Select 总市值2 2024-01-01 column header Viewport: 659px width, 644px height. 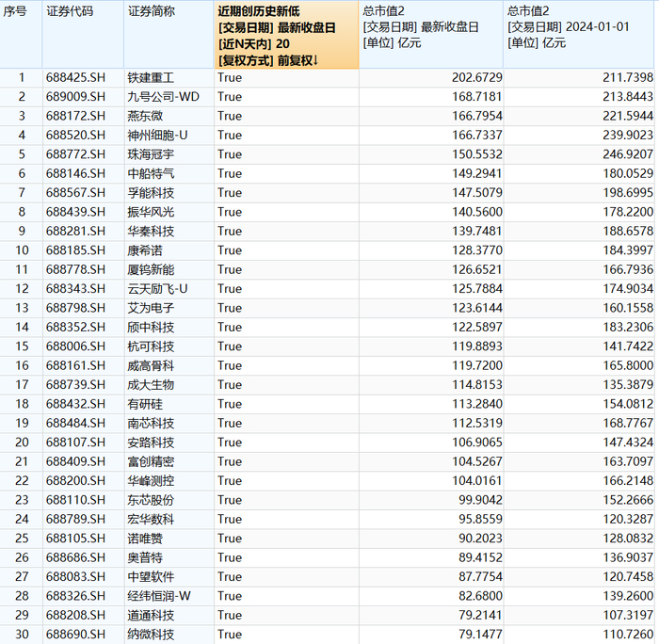click(x=579, y=35)
